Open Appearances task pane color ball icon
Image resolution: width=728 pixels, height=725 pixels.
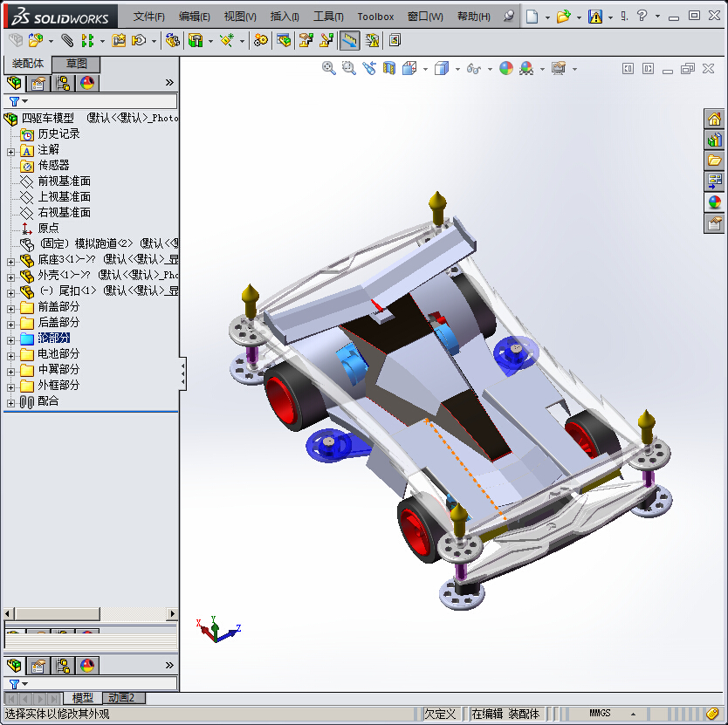tap(714, 202)
